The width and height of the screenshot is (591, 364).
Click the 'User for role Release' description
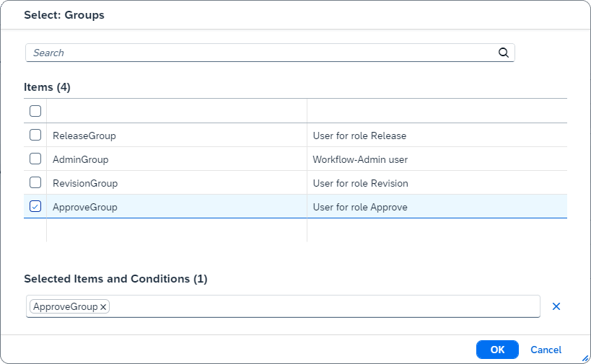coord(359,136)
